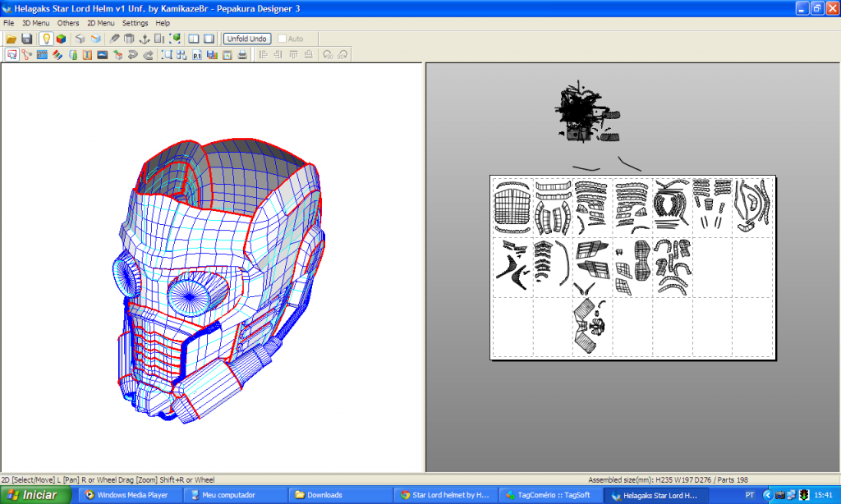The width and height of the screenshot is (841, 504).
Task: Click the Open file folder icon
Action: 11,39
